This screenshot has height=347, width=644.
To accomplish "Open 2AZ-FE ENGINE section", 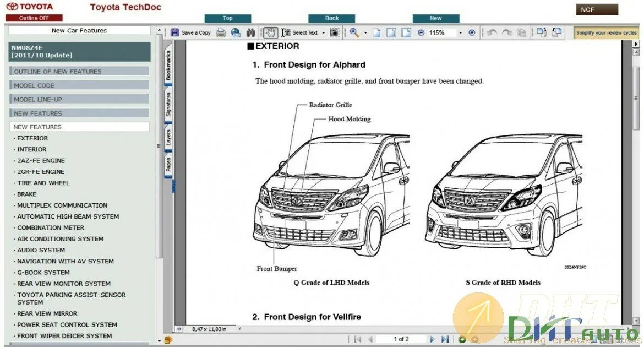I will tap(41, 161).
